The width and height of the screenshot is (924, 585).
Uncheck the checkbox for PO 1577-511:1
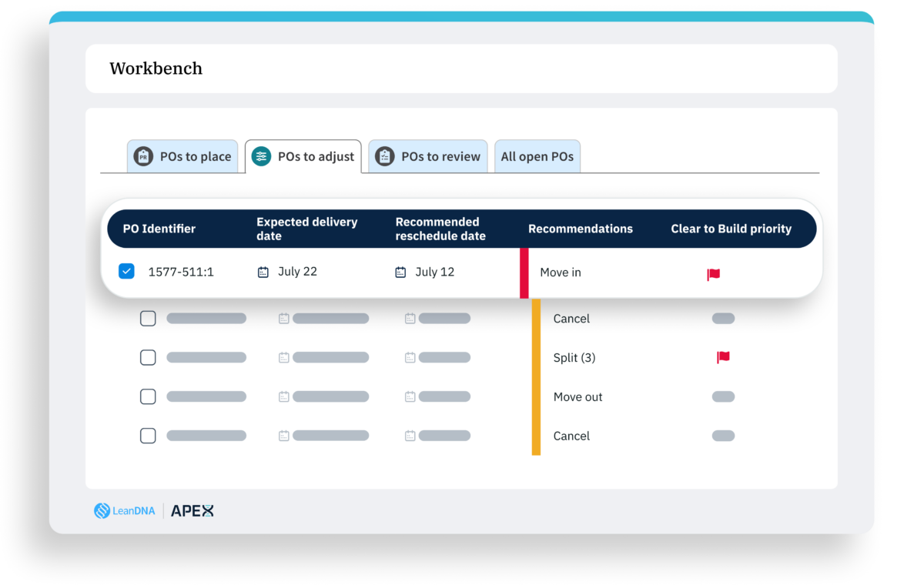pyautogui.click(x=126, y=272)
